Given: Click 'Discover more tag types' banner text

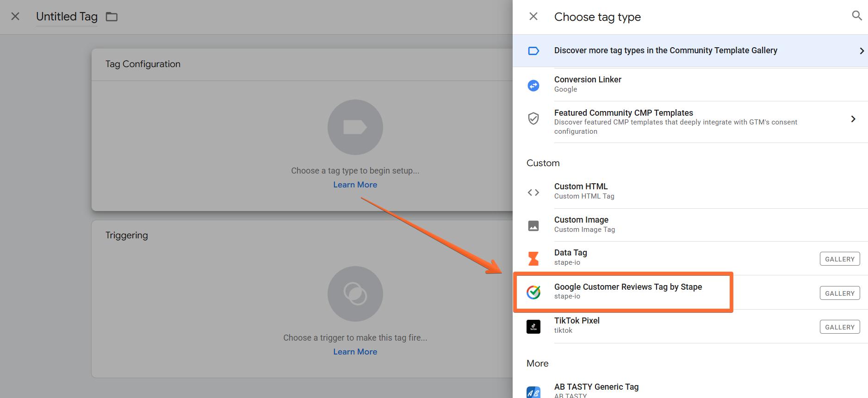Looking at the screenshot, I should [x=666, y=50].
